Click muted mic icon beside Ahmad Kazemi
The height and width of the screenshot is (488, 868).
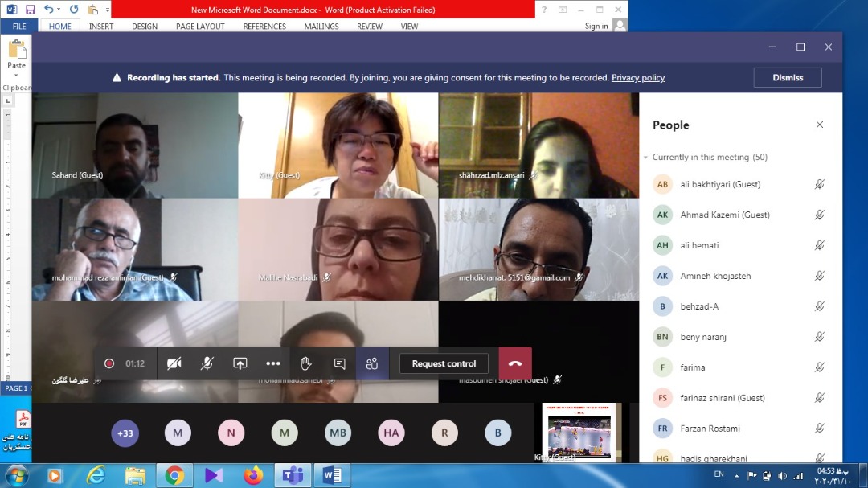pyautogui.click(x=819, y=215)
